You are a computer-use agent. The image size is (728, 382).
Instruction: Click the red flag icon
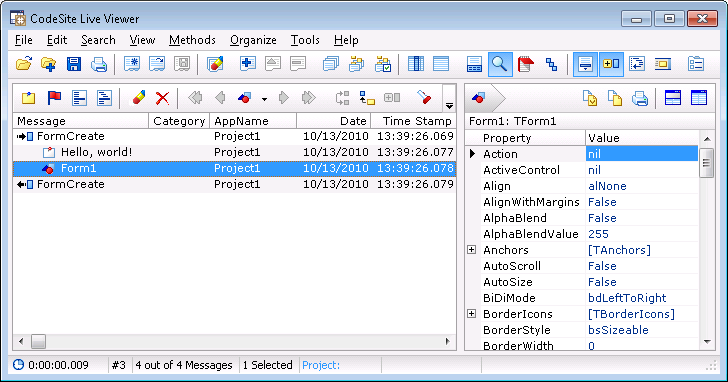point(54,97)
